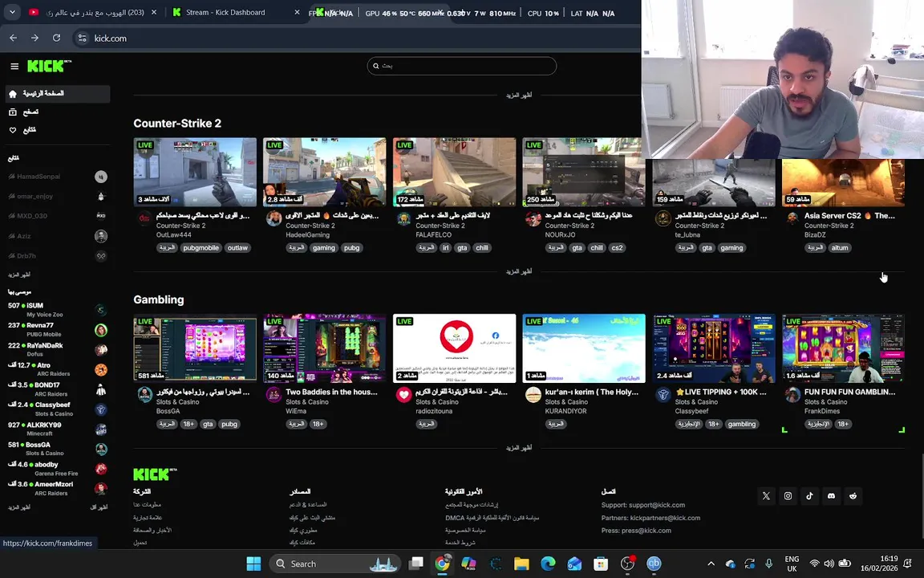
Task: Focus the Kick search field
Action: [x=461, y=66]
